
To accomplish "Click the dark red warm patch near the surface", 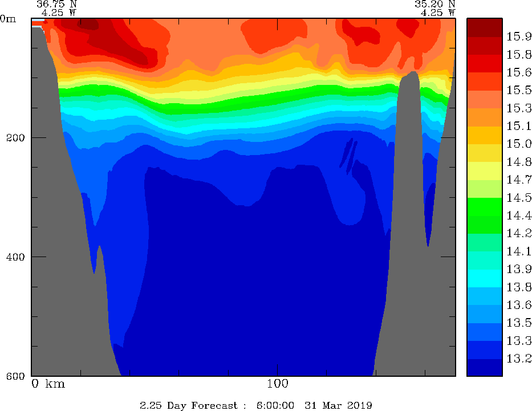I will (114, 40).
